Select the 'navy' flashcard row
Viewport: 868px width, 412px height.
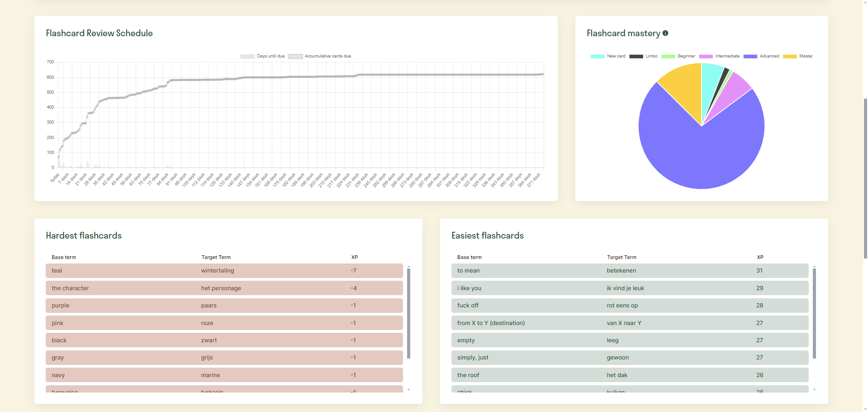[x=224, y=375]
